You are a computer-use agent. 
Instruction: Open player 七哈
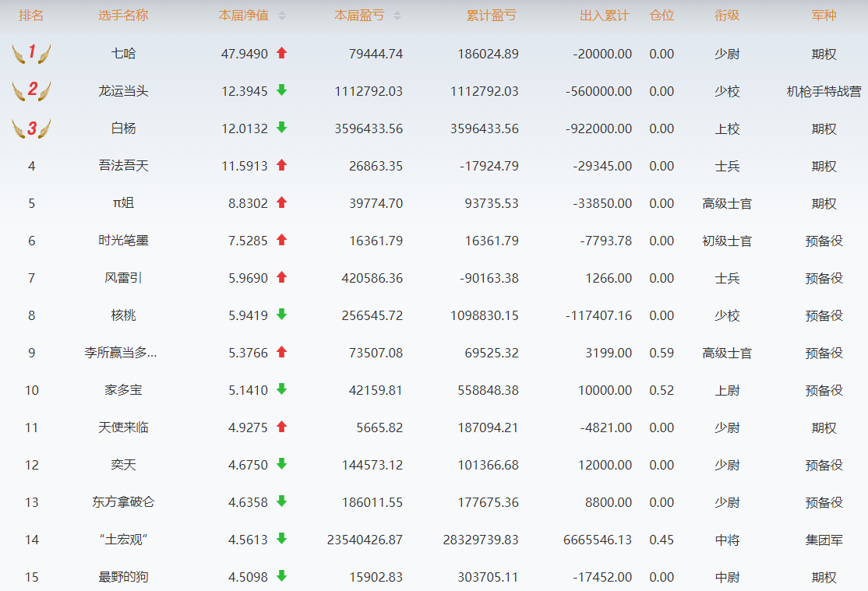[x=123, y=54]
